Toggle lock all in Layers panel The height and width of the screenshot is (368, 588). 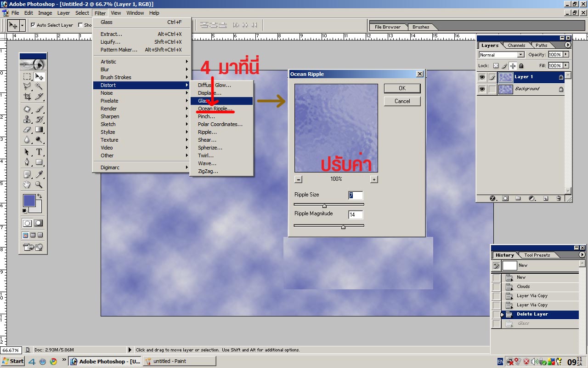click(521, 66)
